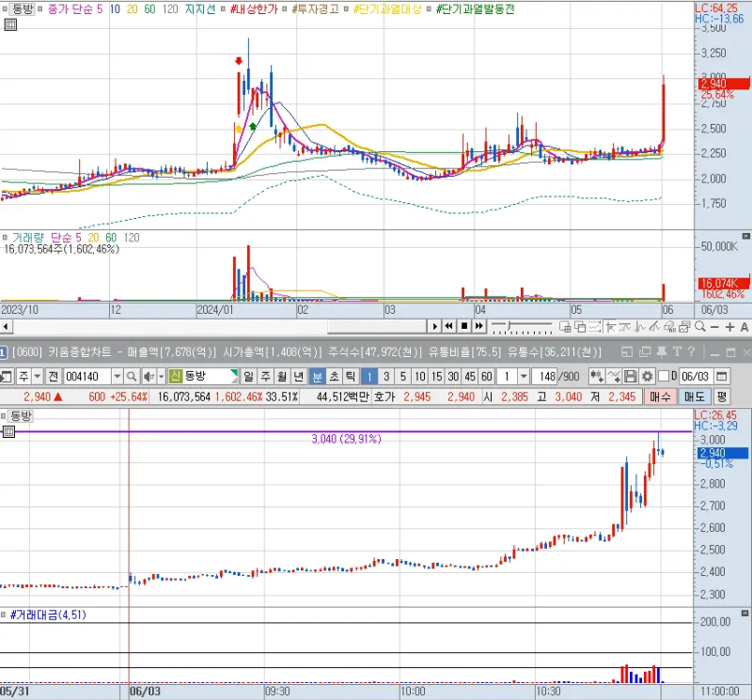The width and height of the screenshot is (752, 700).
Task: Stop chart replay with the stop button
Action: tap(463, 326)
